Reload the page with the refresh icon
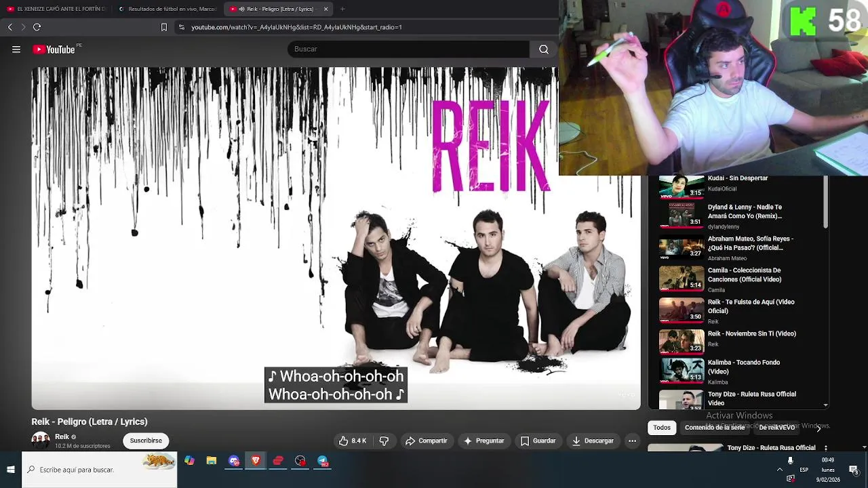This screenshot has height=488, width=868. [37, 27]
